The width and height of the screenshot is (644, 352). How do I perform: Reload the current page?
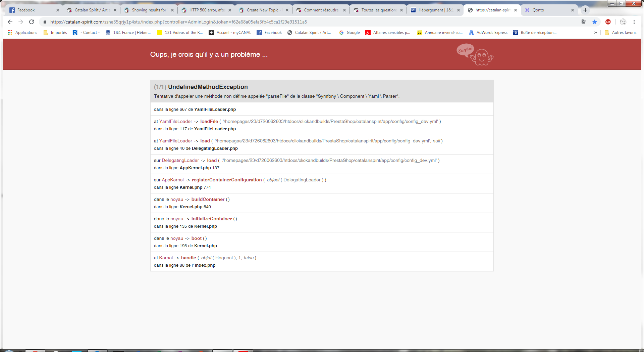click(x=32, y=22)
